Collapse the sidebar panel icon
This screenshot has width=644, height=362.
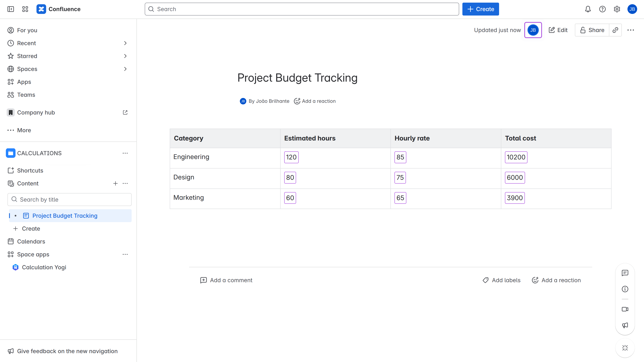click(x=11, y=9)
